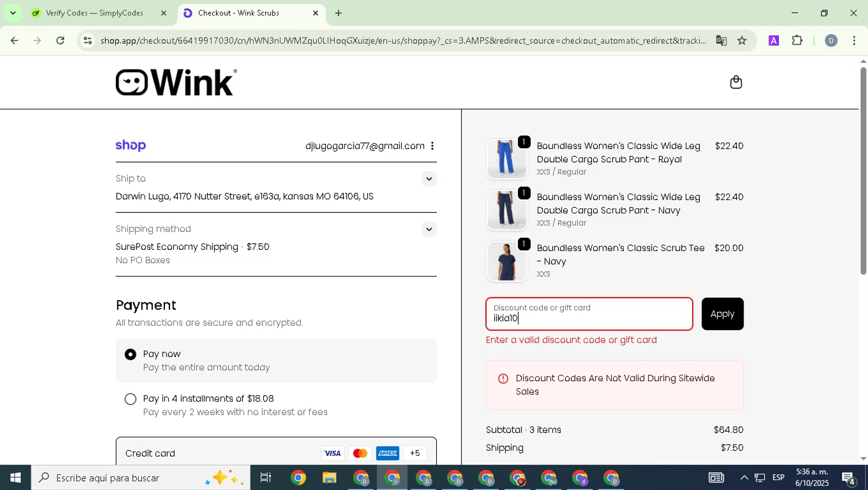Image resolution: width=868 pixels, height=490 pixels.
Task: Open the taskbar clock and date
Action: [812, 478]
